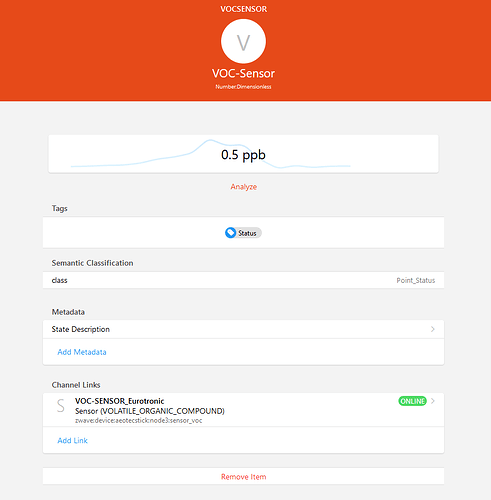Click the Number:Dimensionless type text
Image resolution: width=491 pixels, height=500 pixels.
point(243,87)
